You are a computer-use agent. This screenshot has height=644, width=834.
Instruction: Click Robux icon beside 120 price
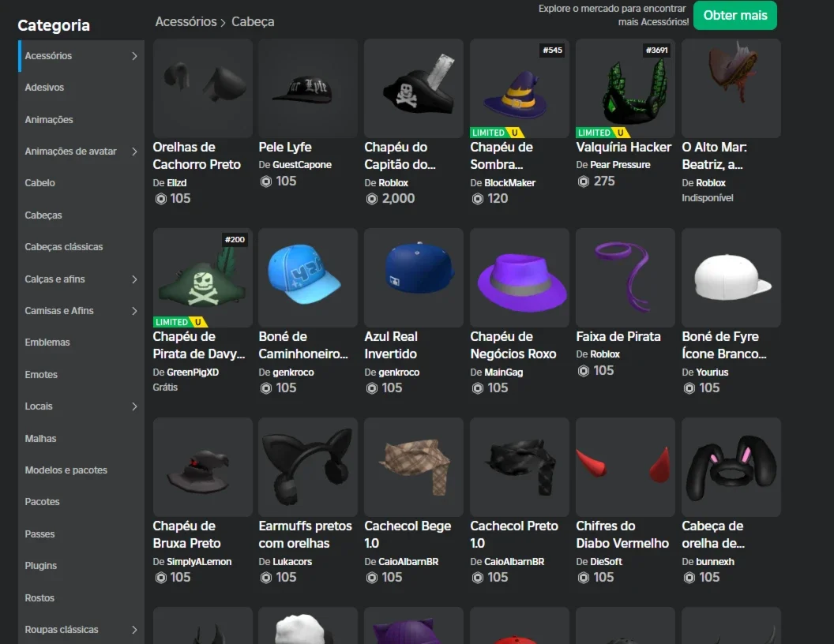[x=478, y=199]
